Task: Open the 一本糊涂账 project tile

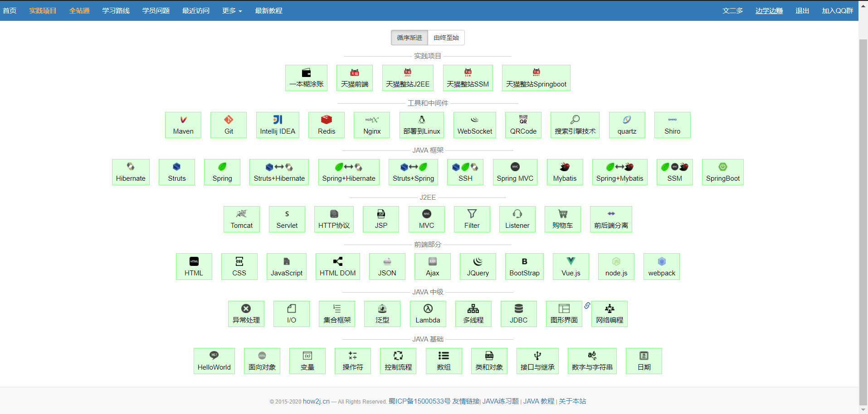Action: coord(307,78)
